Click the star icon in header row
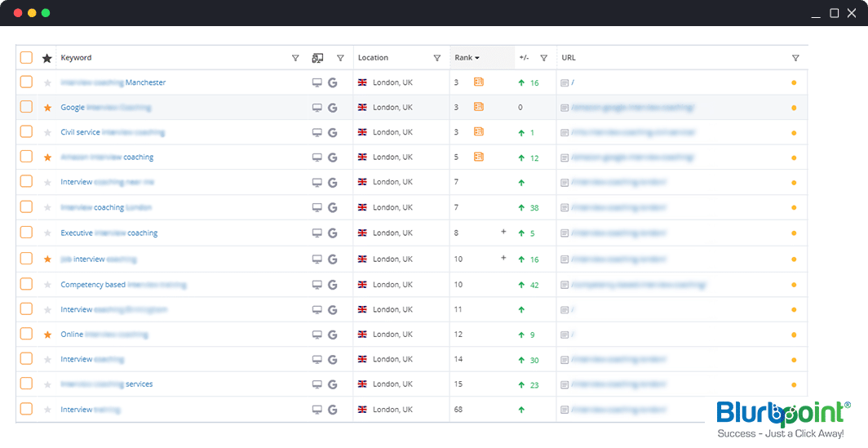 click(47, 58)
